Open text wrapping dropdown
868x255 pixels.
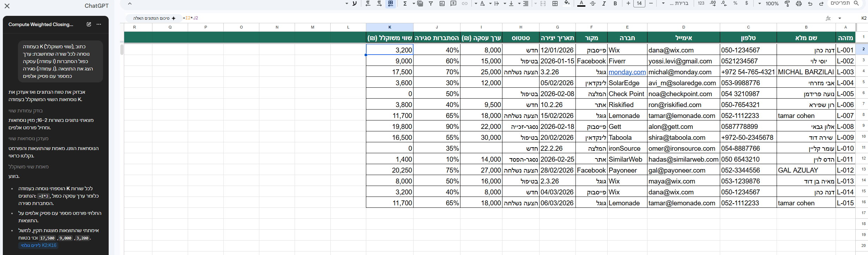tap(494, 4)
